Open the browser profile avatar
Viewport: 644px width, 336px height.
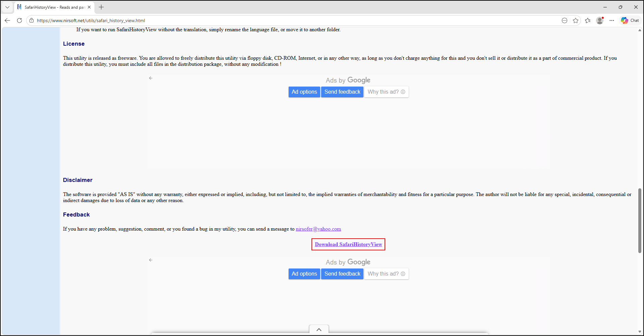[600, 20]
